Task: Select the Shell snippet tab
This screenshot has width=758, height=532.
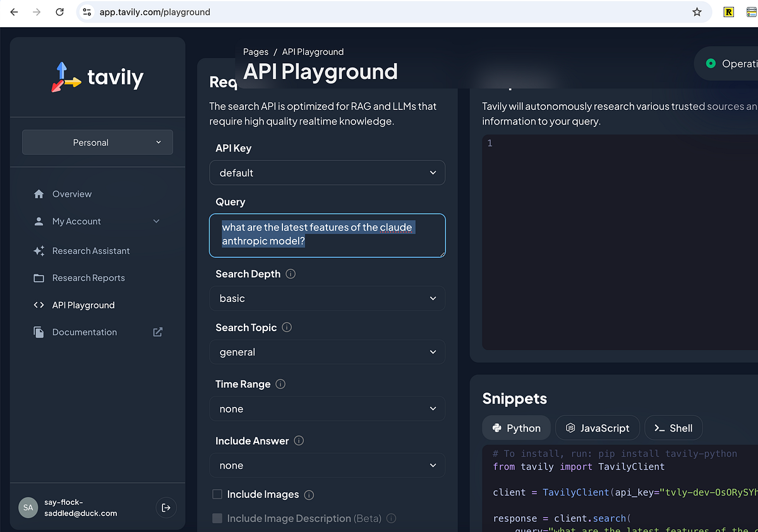Action: pyautogui.click(x=673, y=428)
